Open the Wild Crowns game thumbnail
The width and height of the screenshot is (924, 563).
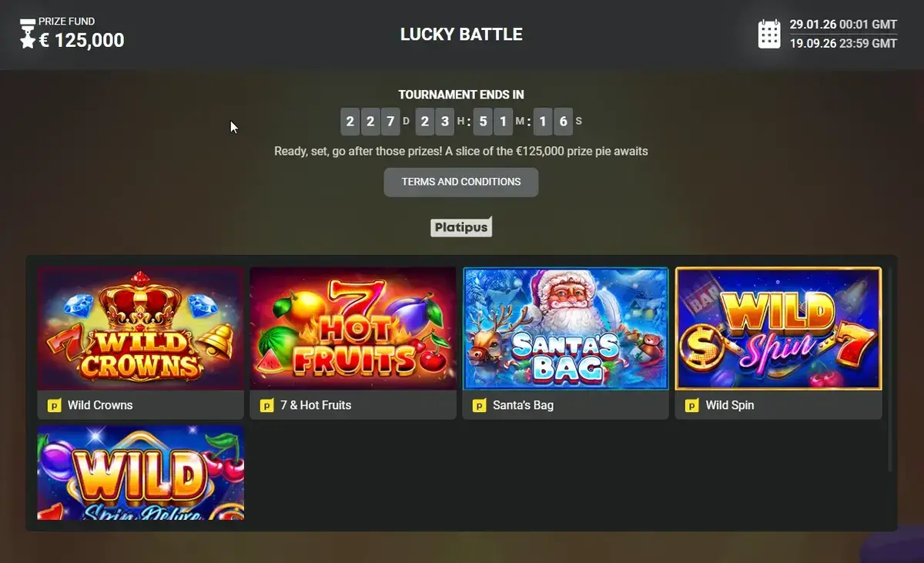click(x=141, y=329)
